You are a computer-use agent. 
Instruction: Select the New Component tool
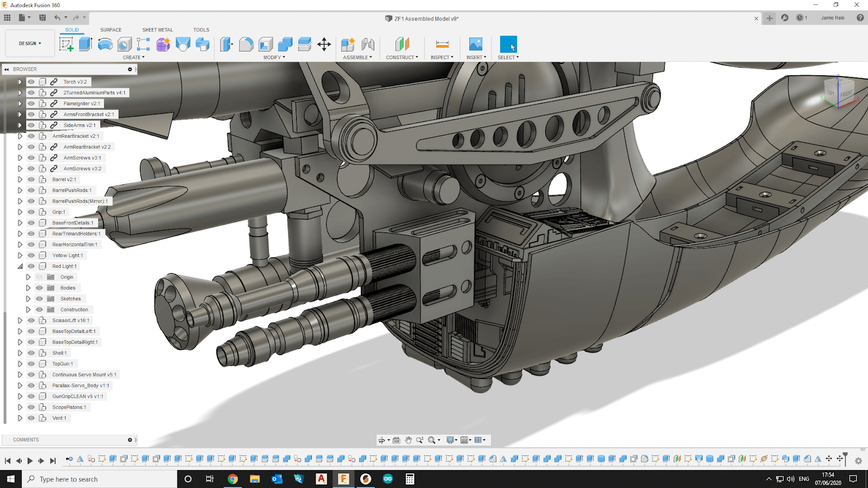click(x=348, y=44)
